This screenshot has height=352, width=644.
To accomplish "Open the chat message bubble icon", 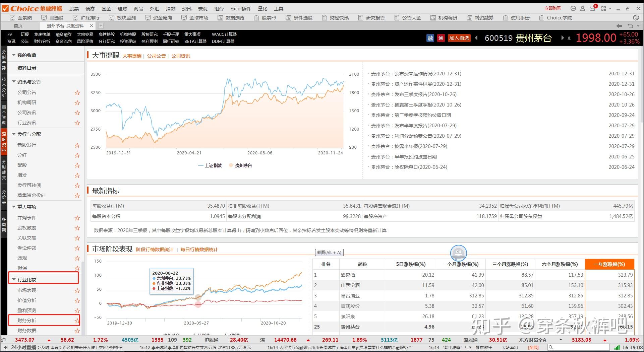I will click(573, 8).
